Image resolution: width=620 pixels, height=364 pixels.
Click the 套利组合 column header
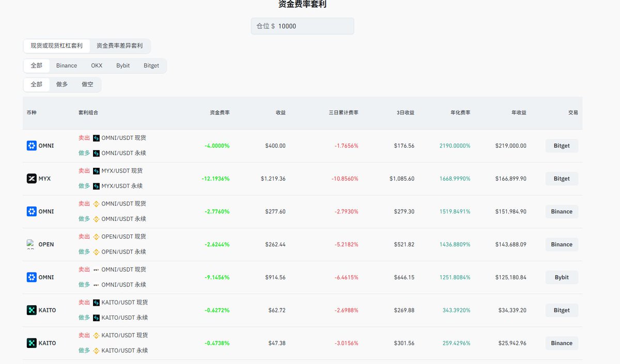(88, 113)
